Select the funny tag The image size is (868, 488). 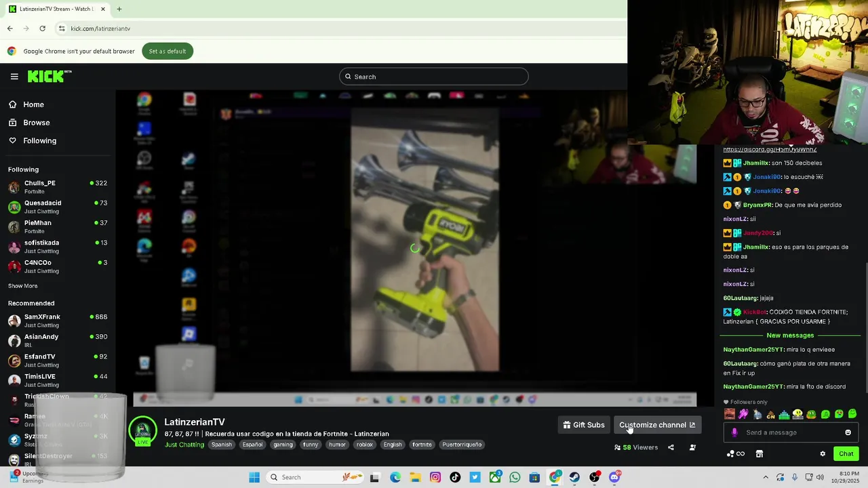pyautogui.click(x=311, y=445)
